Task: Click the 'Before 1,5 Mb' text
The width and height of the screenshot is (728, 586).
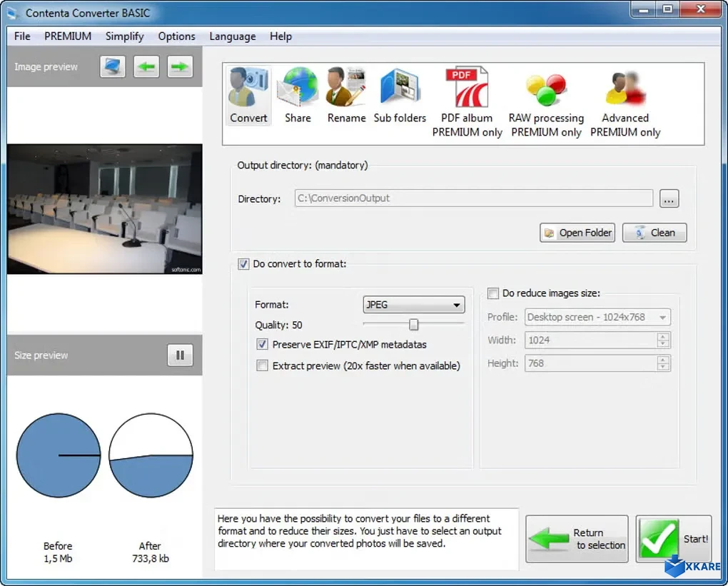Action: (58, 552)
